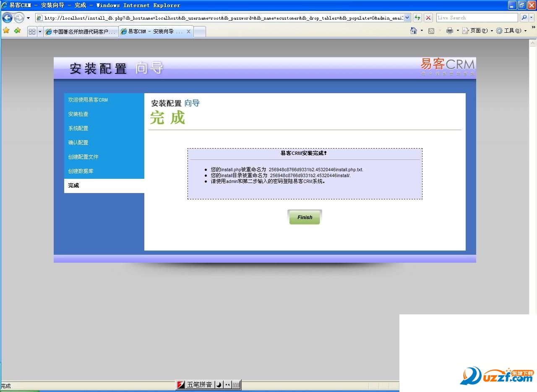Screen dimensions: 537x392
Task: Click the Add to Favorites icon
Action: click(17, 31)
